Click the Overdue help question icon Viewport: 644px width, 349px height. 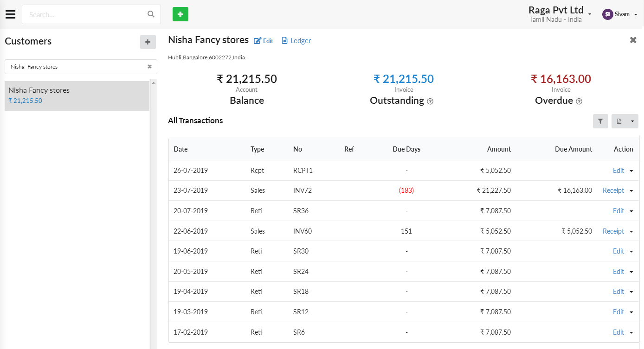tap(579, 102)
